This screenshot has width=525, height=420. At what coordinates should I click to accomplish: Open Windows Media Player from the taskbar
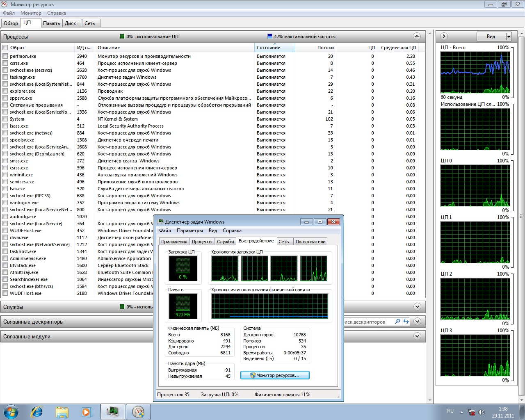coord(87,411)
